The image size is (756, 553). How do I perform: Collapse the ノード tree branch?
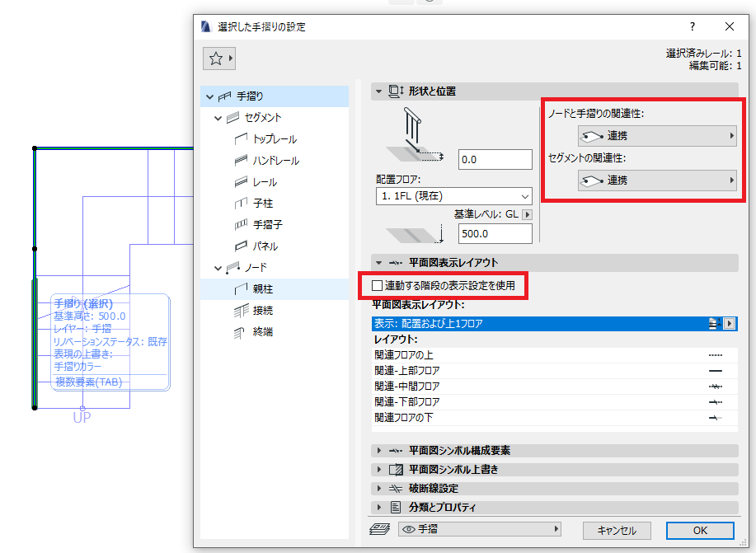[x=218, y=268]
